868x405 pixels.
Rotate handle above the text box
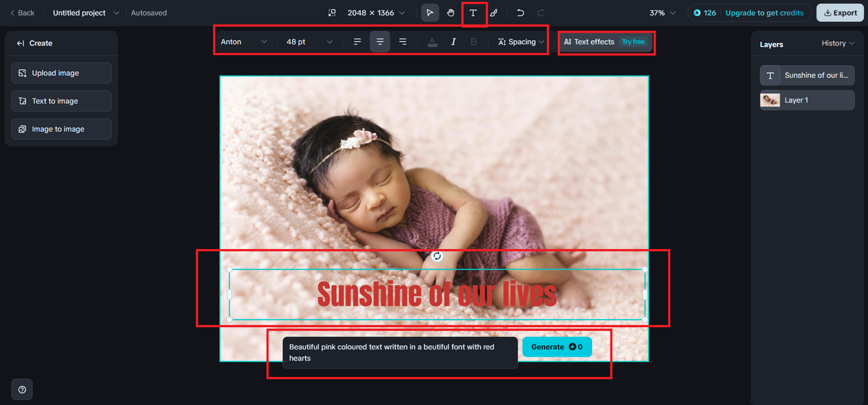(x=437, y=256)
